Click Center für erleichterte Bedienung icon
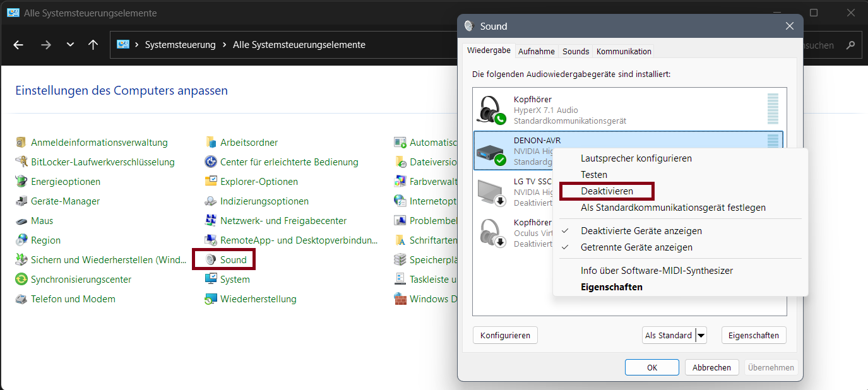Screen dimensions: 868x390 tap(211, 162)
